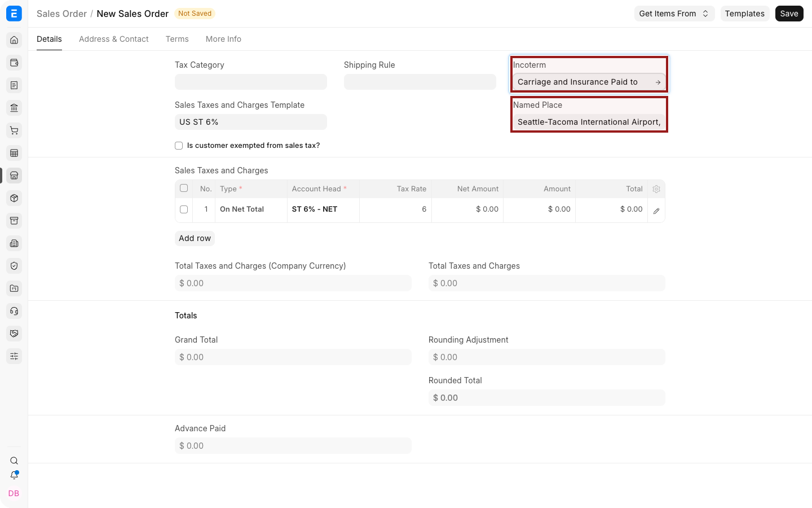Click the 'Not Saved' status badge
Screen dimensions: 812x508
[195, 14]
